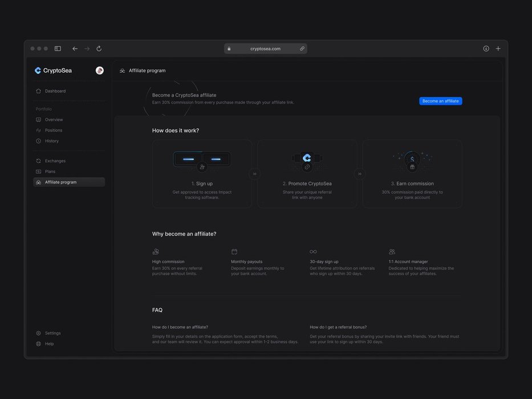Select Overview in the Portfolio section
The width and height of the screenshot is (532, 399).
coord(54,120)
